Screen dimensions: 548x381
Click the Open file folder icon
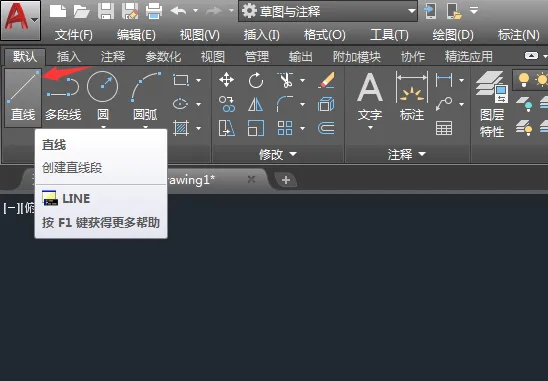click(x=82, y=11)
